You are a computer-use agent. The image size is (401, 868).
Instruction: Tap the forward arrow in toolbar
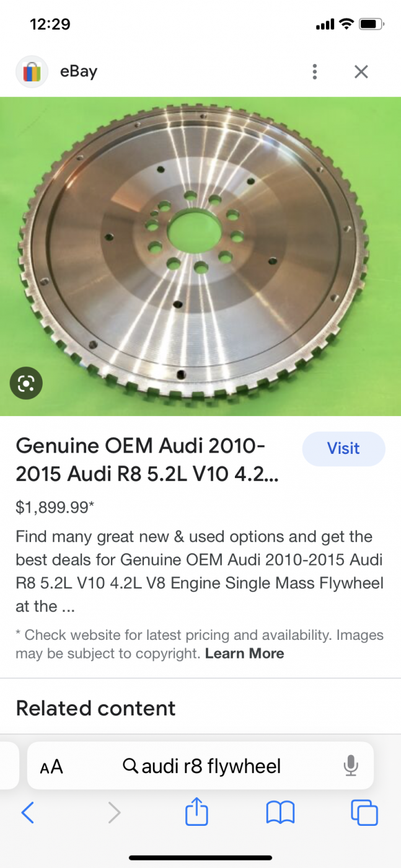point(114,813)
